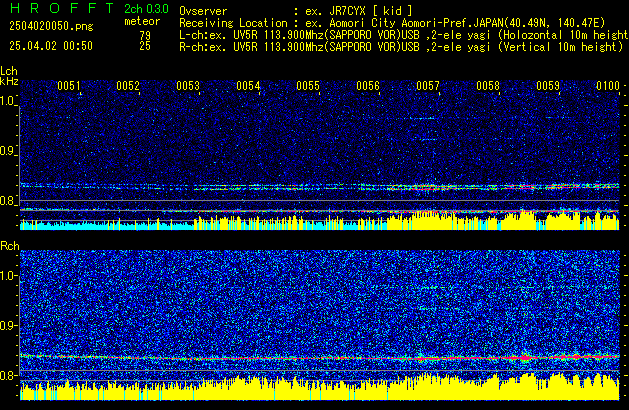
Task: Click the R-ch receiver description line
Action: (x=401, y=47)
